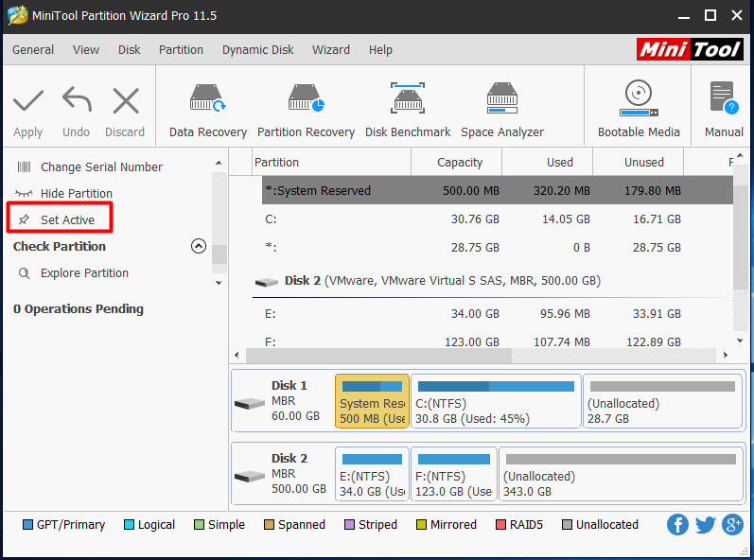Select E:(NTFS) block in Disk 2 map
Viewport: 754px width, 560px height.
tap(372, 474)
